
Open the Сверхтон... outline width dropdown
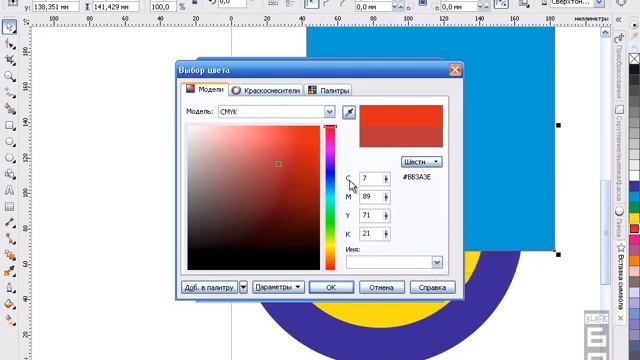pyautogui.click(x=599, y=3)
